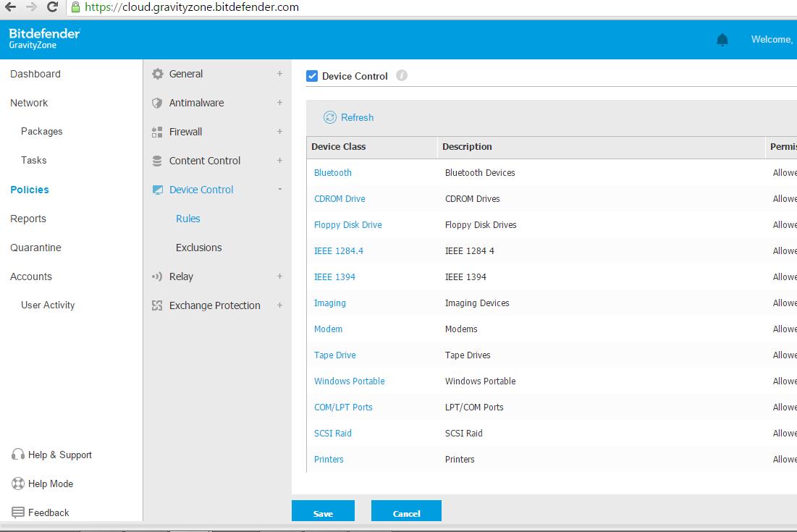The image size is (797, 532).
Task: Open the COM/LPT Ports device class
Action: 343,408
